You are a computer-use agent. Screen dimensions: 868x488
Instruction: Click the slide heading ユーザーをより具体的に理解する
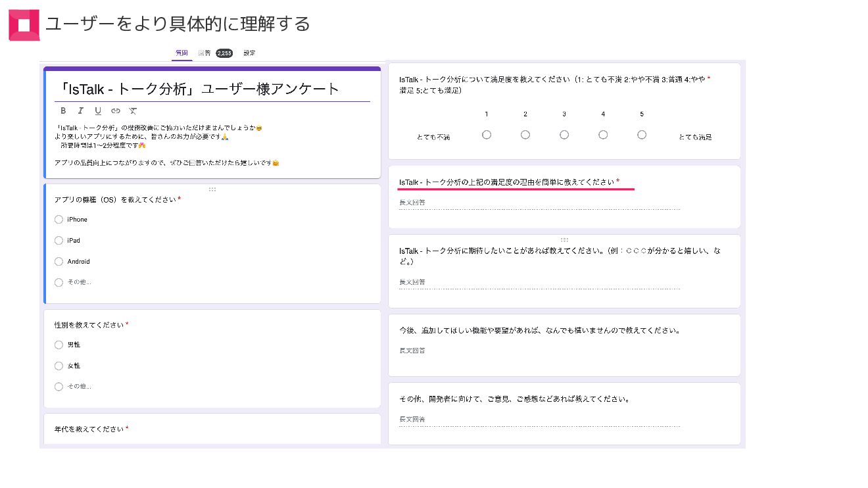(x=178, y=24)
